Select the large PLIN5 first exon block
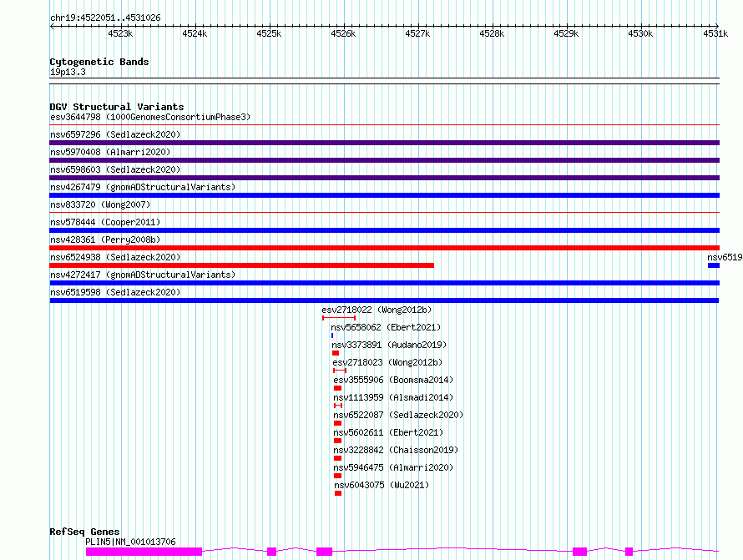743x560 pixels. pyautogui.click(x=144, y=552)
